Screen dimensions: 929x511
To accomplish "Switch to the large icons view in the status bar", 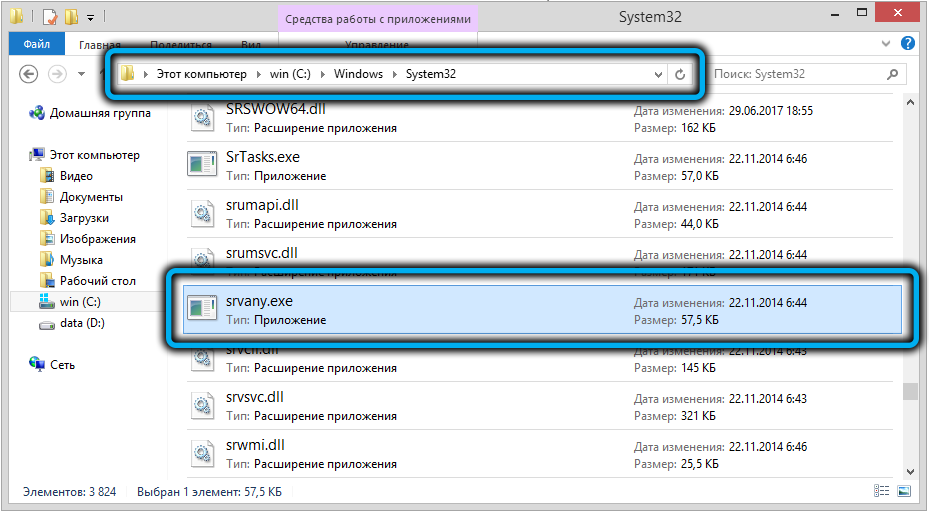I will (905, 492).
